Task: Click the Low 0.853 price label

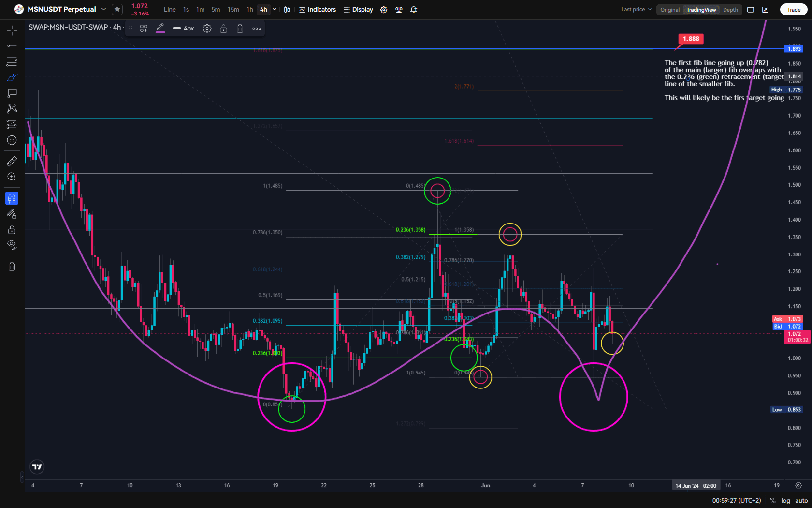Action: click(x=786, y=410)
